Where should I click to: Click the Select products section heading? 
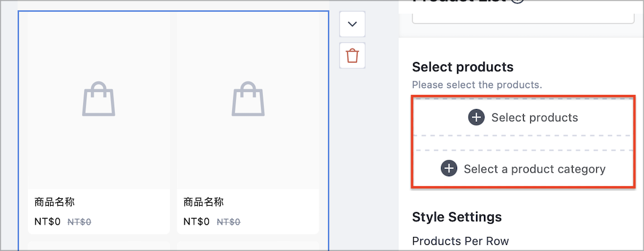click(x=463, y=67)
